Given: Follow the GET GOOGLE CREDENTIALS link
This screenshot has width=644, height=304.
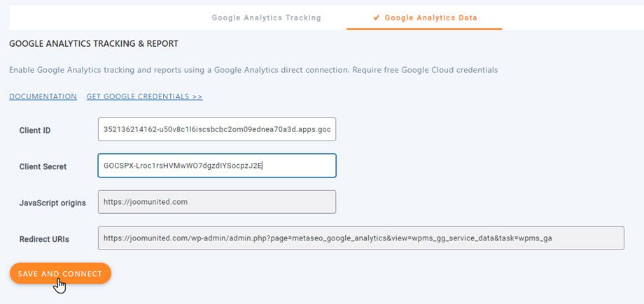Looking at the screenshot, I should pos(140,96).
